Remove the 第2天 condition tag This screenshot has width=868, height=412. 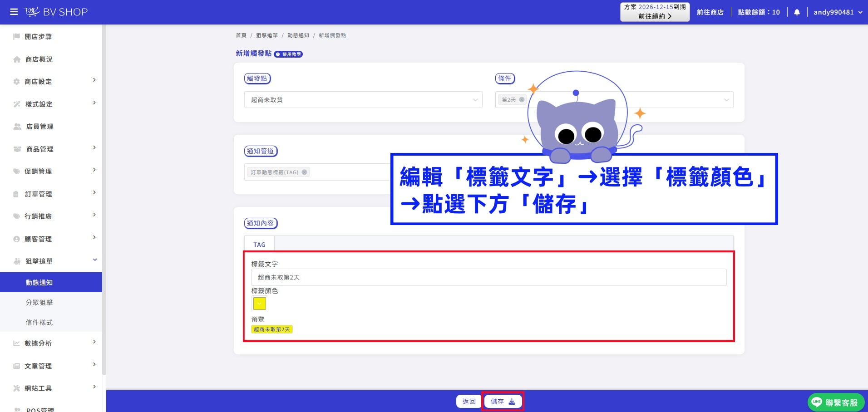[522, 100]
